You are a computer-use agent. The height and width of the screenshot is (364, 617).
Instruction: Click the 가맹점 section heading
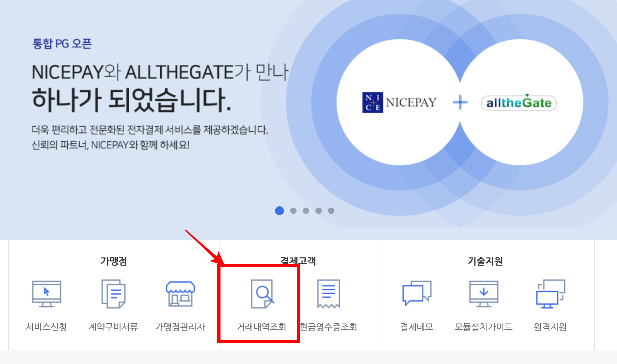point(114,261)
